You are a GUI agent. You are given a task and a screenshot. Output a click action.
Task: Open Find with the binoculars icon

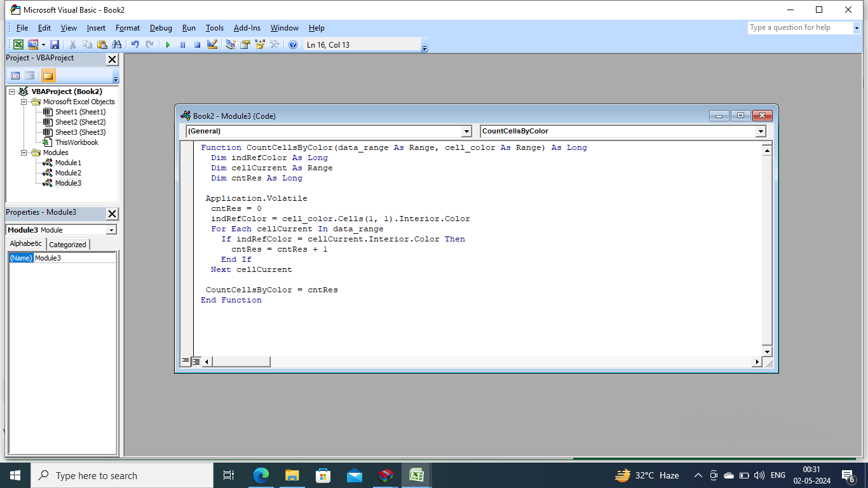[116, 44]
